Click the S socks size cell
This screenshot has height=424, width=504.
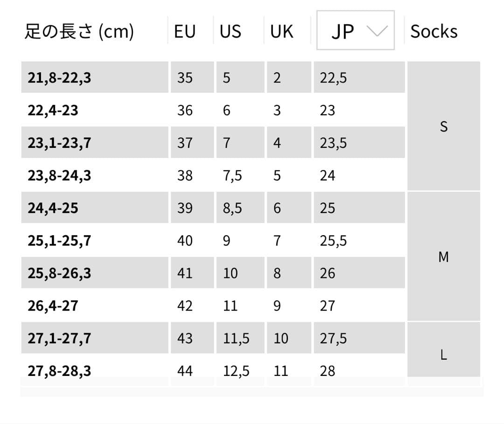[443, 126]
